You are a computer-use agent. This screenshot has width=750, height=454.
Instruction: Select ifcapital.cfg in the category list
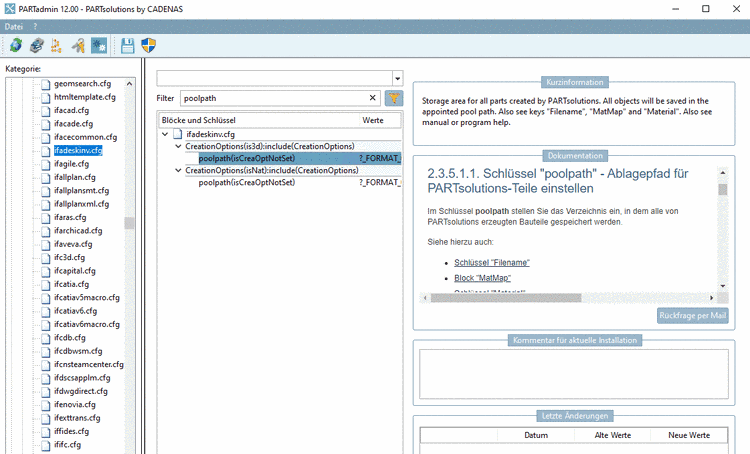pos(75,271)
